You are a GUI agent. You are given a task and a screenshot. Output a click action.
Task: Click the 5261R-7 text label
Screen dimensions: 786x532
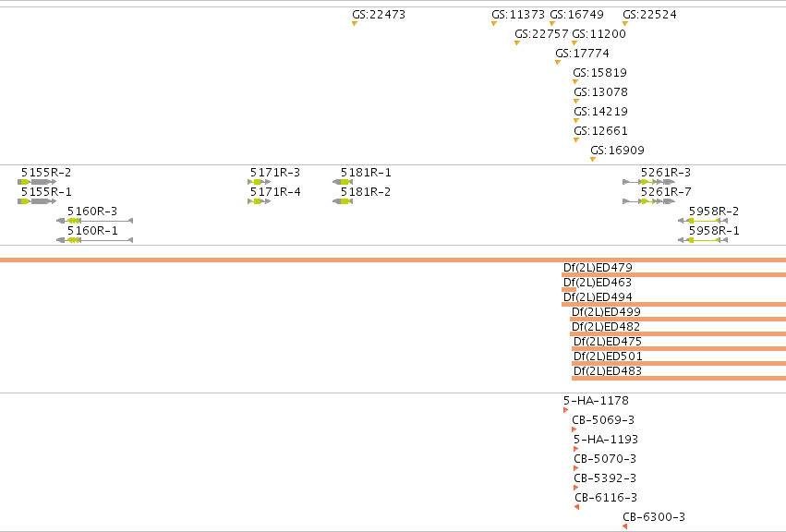(666, 192)
